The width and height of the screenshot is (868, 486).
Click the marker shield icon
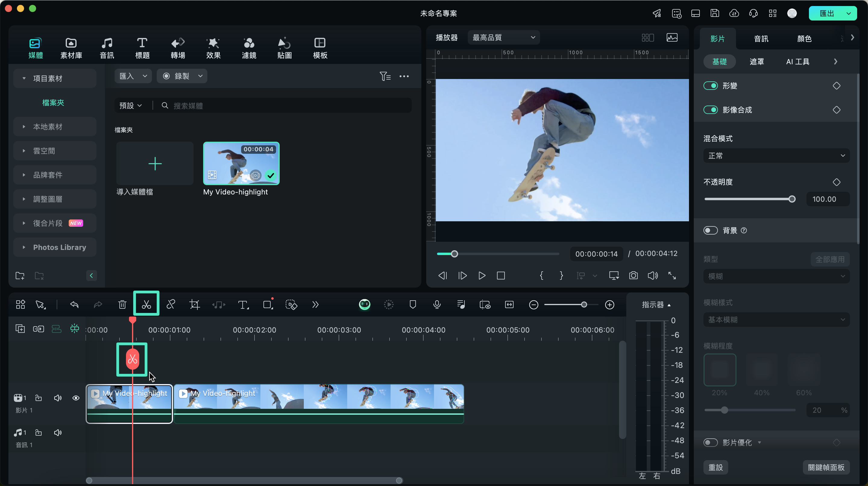pos(413,305)
